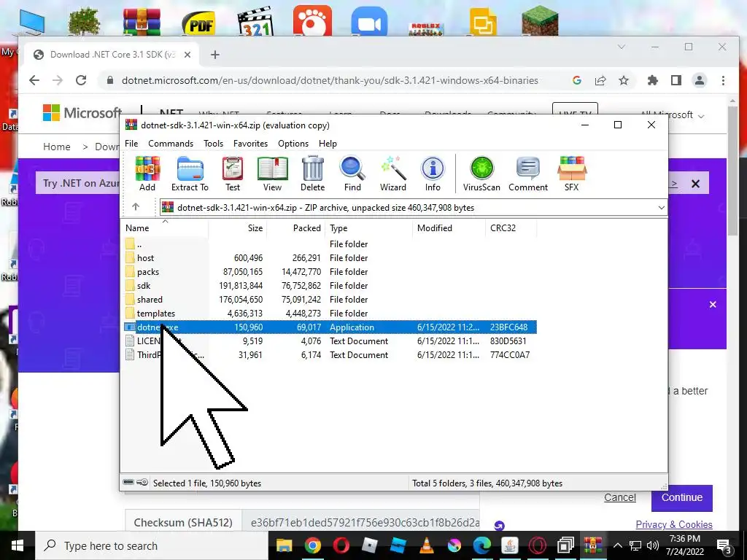Click the Chrome profile avatar icon
747x560 pixels.
700,80
